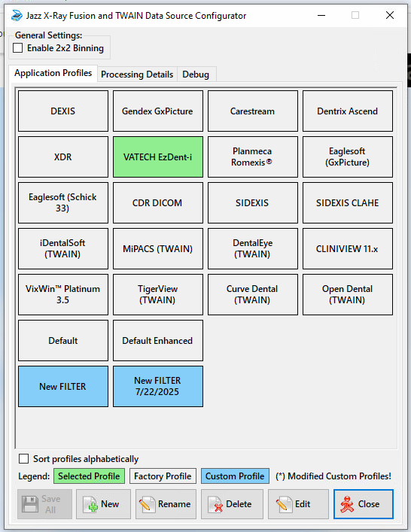411x532 pixels.
Task: Pick the MiPACS (TWAIN) profile
Action: point(158,248)
